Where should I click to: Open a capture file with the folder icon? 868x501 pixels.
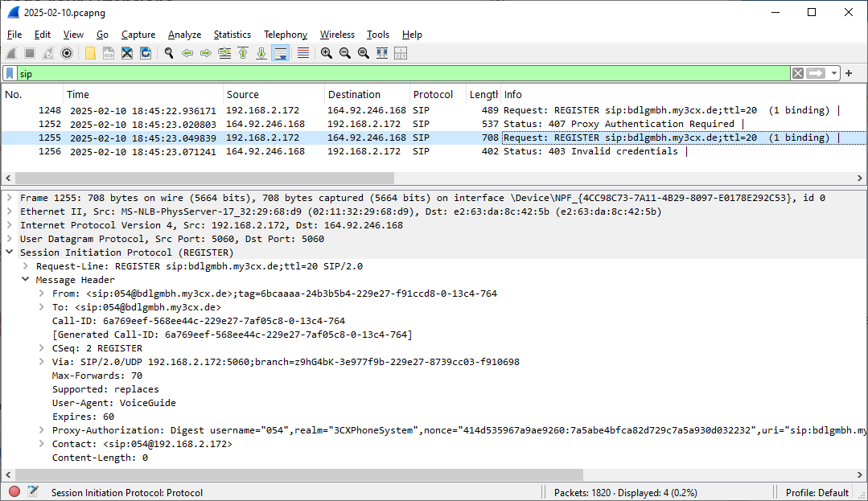[89, 53]
